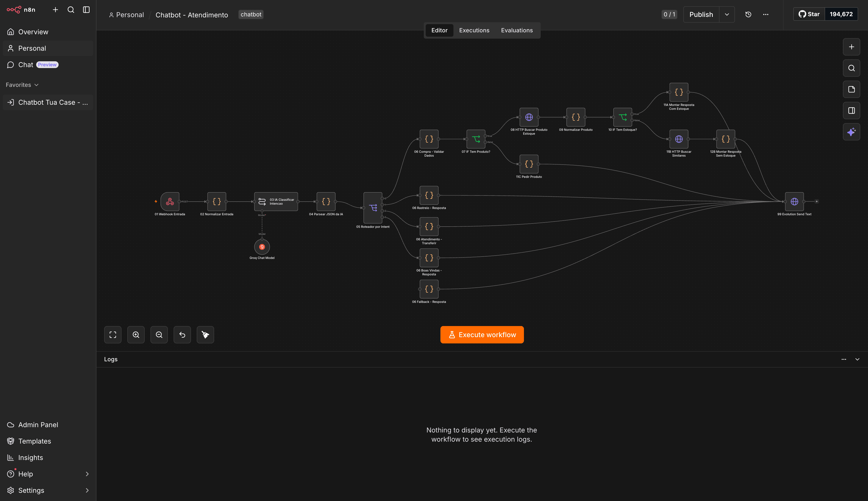868x501 pixels.
Task: Collapse the Logs panel chevron
Action: pyautogui.click(x=857, y=359)
